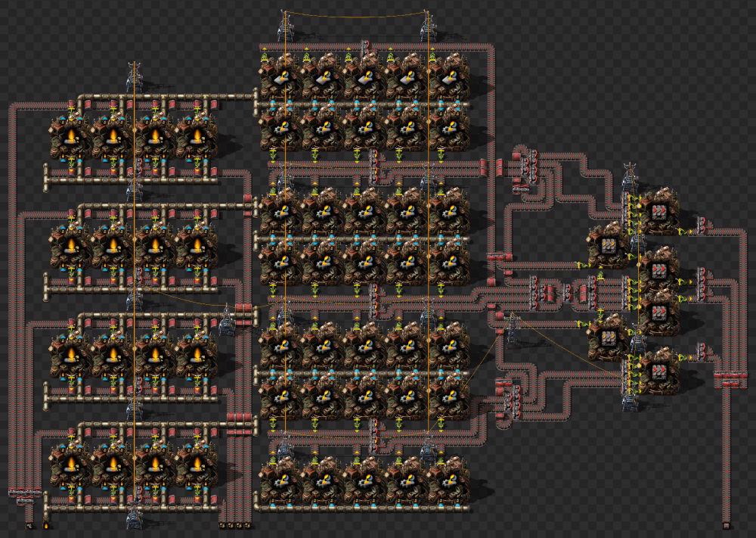Image resolution: width=756 pixels, height=538 pixels.
Task: Click the second power mast along the top edge
Action: pyautogui.click(x=427, y=30)
